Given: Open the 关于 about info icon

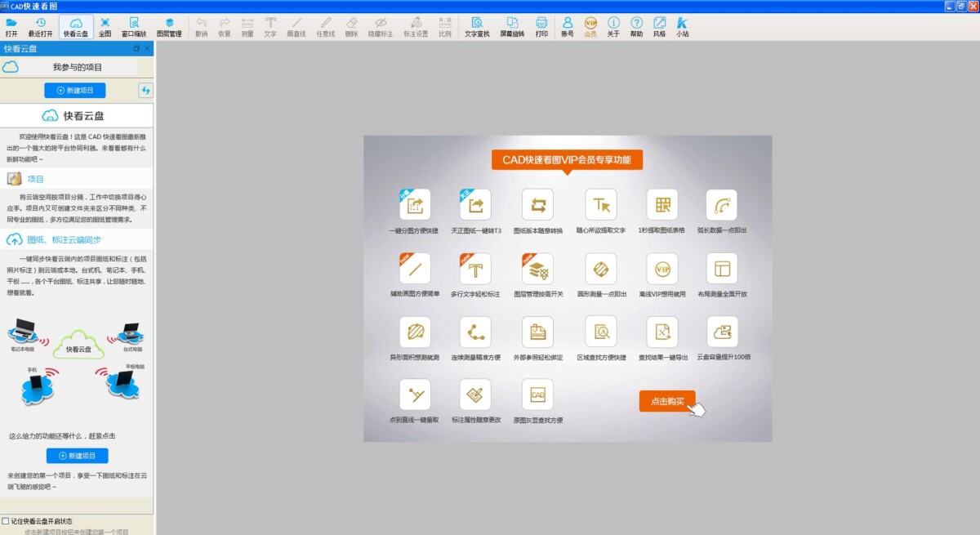Looking at the screenshot, I should [613, 27].
